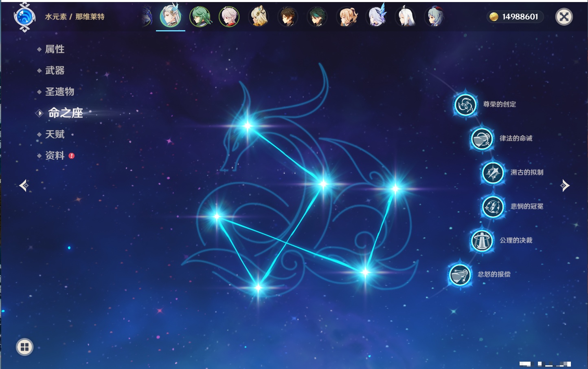Select blonde character with gold hair ornament

point(259,17)
